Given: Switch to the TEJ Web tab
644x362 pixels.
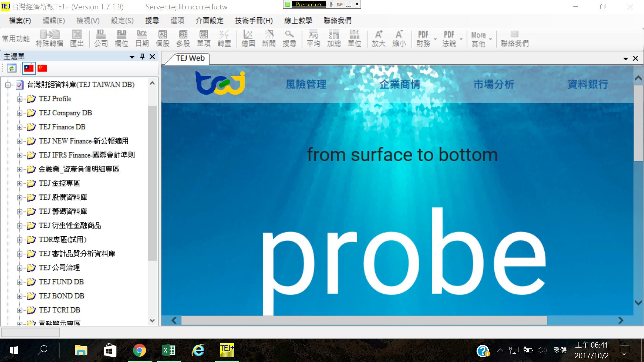Looking at the screenshot, I should coord(190,58).
